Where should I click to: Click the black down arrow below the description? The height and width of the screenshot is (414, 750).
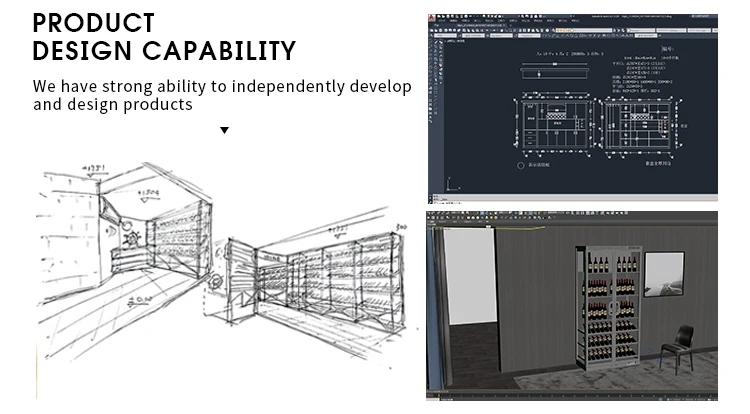pos(224,130)
